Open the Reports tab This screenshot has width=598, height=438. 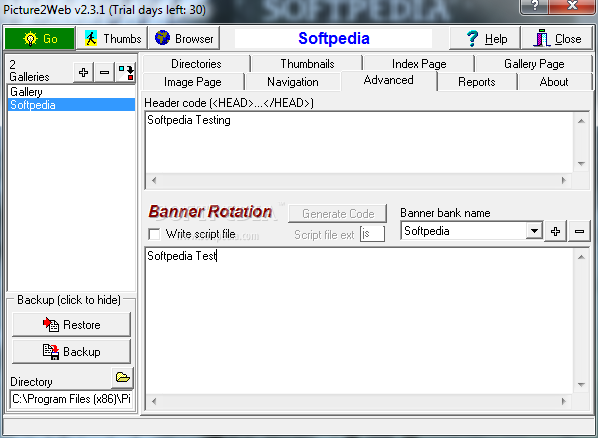pos(477,82)
